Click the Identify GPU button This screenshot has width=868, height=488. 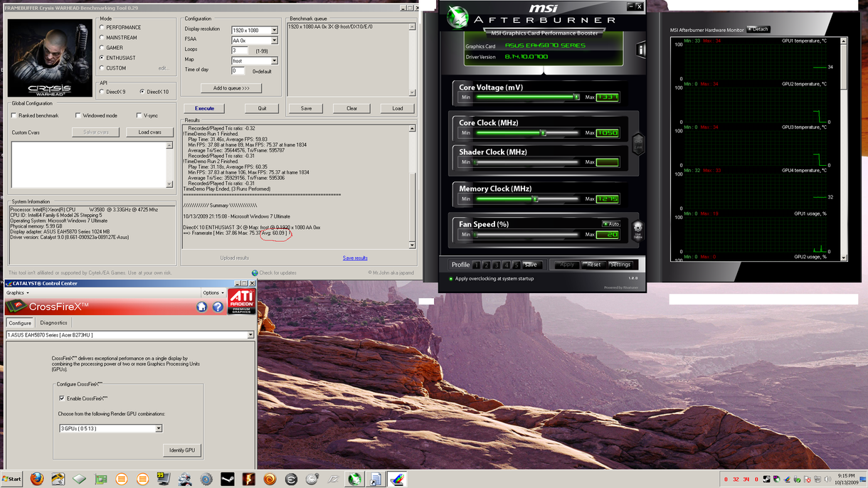(182, 450)
